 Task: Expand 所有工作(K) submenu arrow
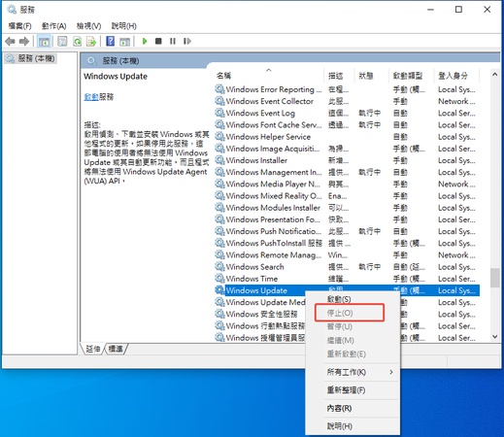pos(391,372)
